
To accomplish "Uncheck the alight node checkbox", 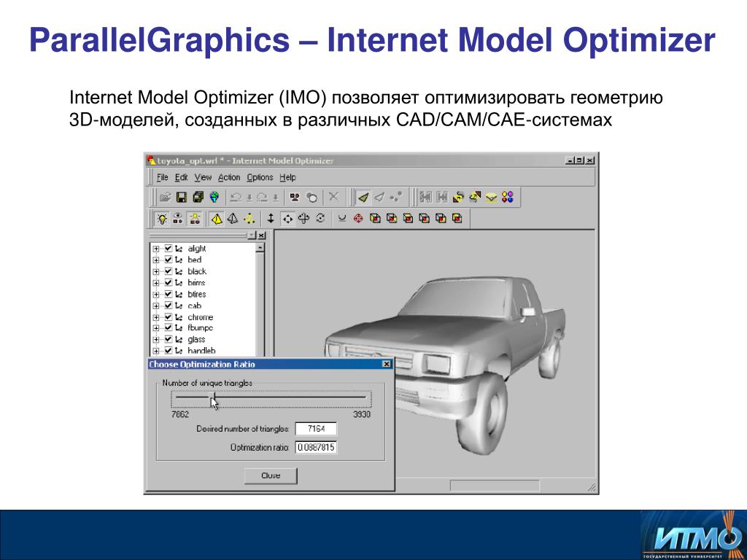I will click(x=169, y=248).
